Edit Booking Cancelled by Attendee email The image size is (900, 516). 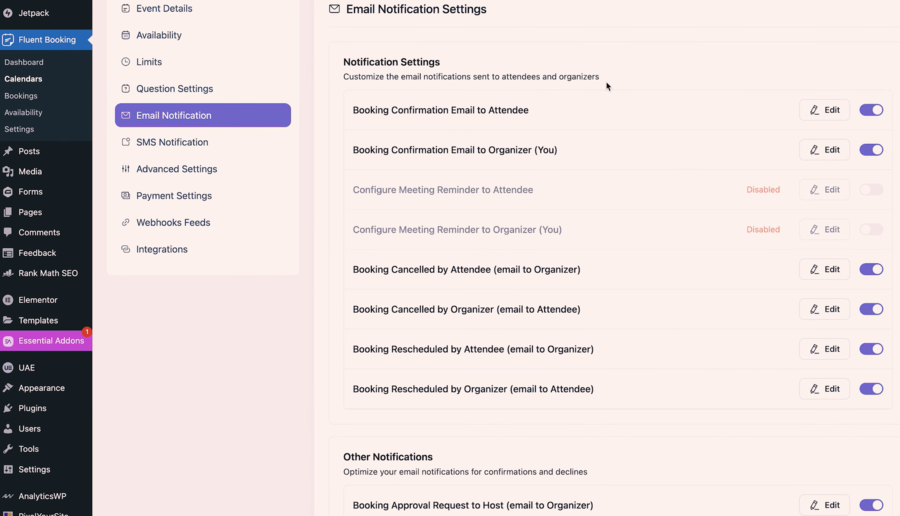pyautogui.click(x=824, y=269)
